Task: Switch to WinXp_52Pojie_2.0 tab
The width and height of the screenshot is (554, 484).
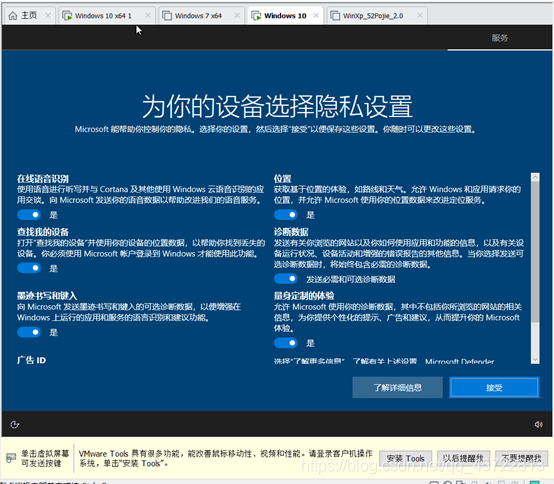Action: click(x=377, y=16)
